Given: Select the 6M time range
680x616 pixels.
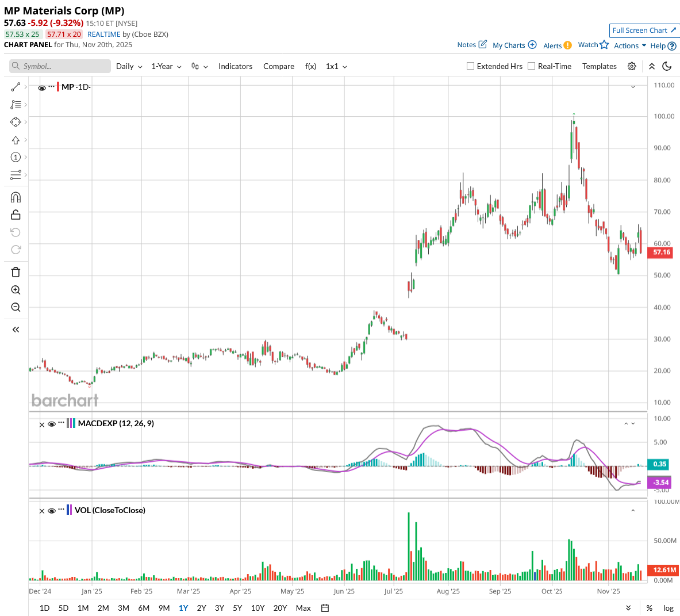Looking at the screenshot, I should click(144, 608).
